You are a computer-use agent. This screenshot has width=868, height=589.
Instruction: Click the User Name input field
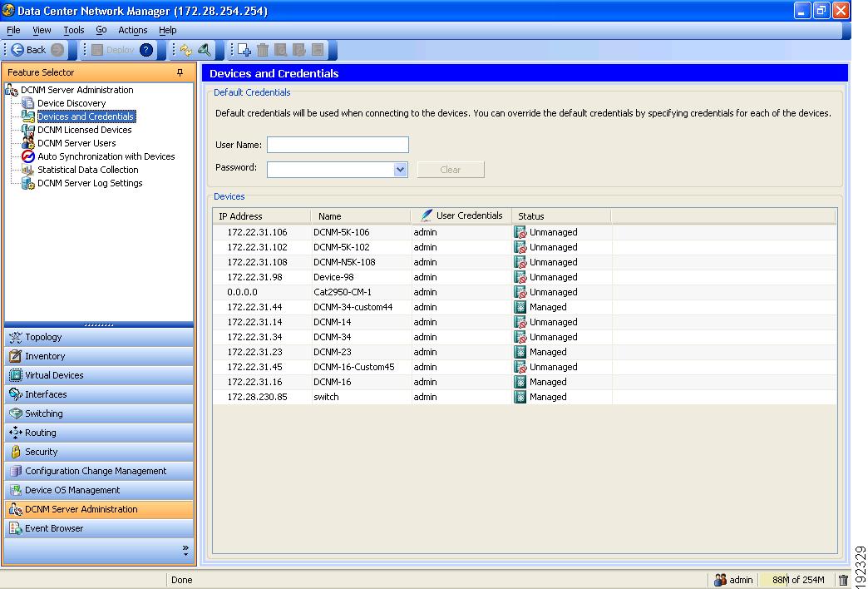pos(338,145)
